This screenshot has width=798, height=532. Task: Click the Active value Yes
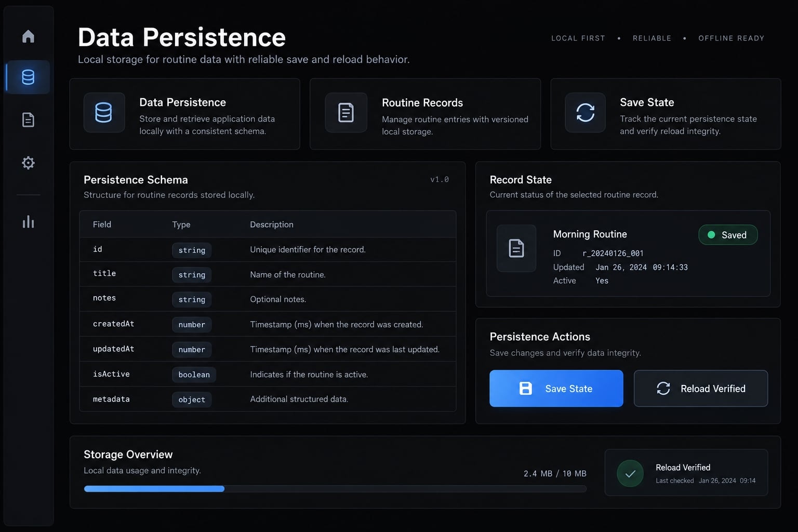tap(602, 281)
